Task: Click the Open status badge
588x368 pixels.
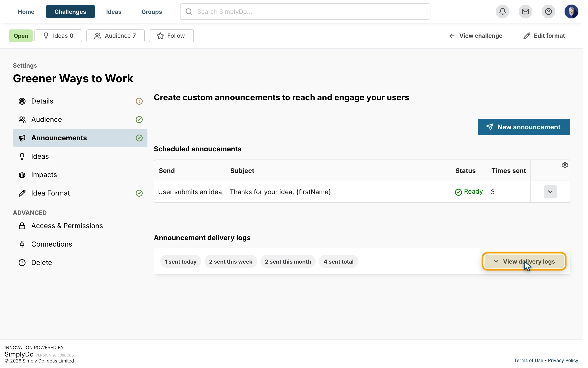Action: pos(21,36)
